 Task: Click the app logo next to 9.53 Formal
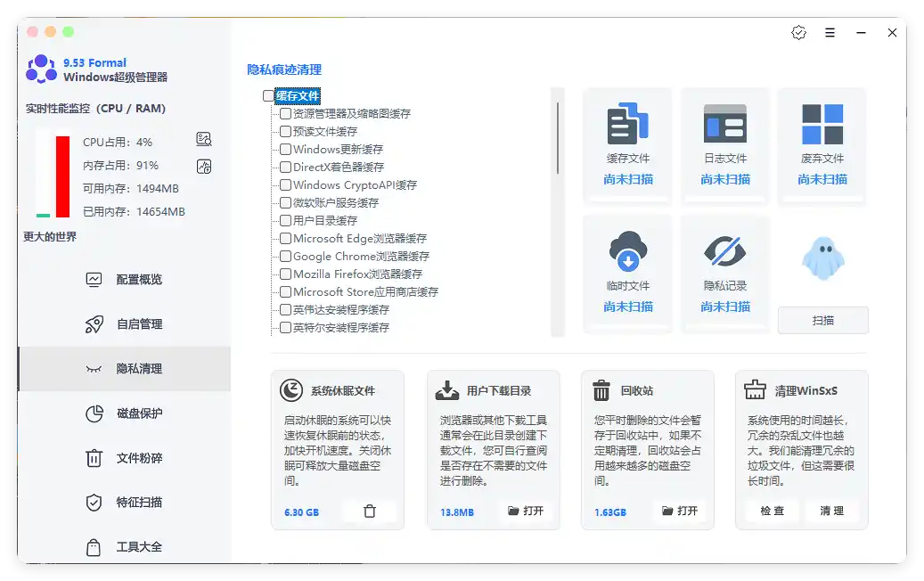click(41, 69)
